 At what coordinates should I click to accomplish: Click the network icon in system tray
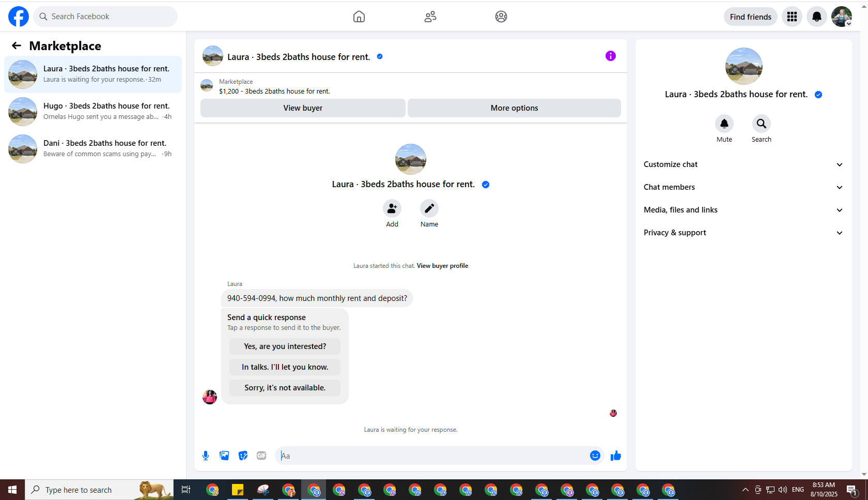[x=770, y=490]
